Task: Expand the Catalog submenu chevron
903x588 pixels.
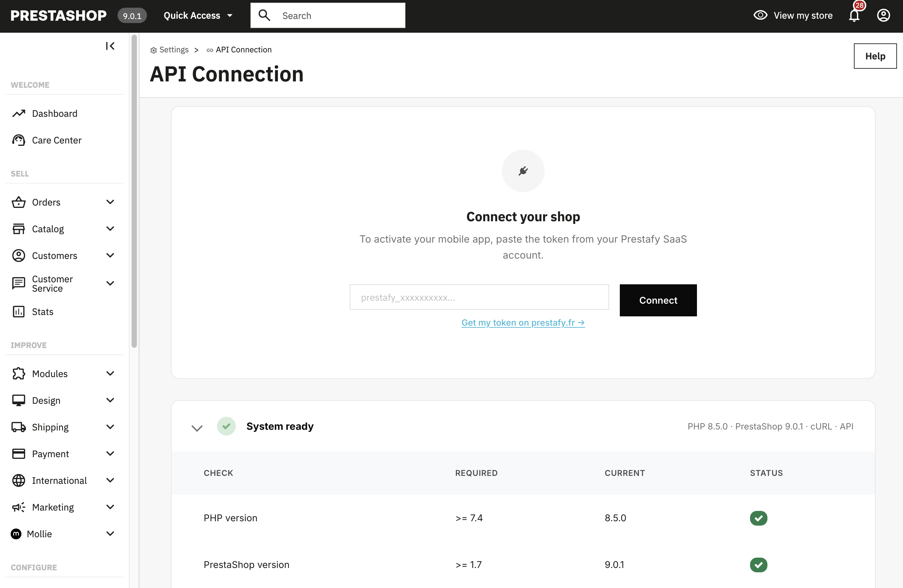Action: click(x=110, y=229)
